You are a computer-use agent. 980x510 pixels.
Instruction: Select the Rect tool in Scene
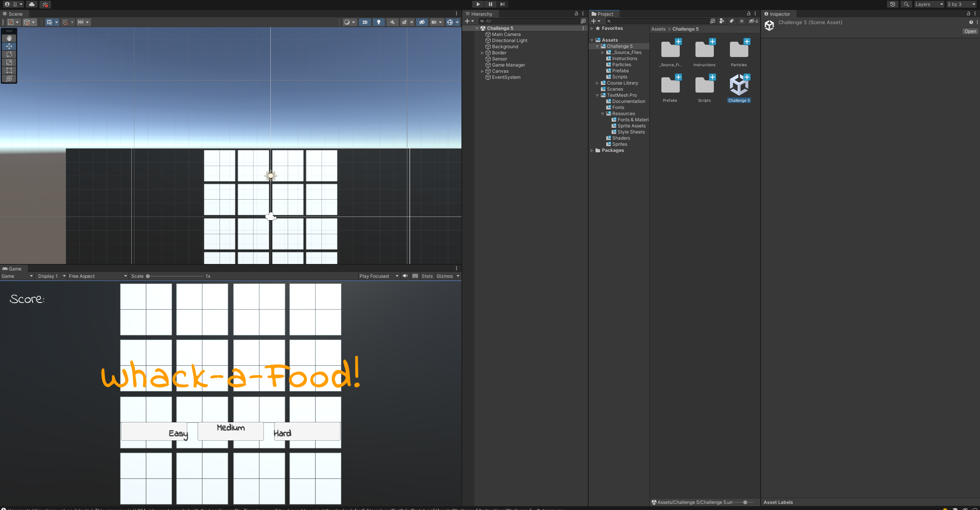9,70
